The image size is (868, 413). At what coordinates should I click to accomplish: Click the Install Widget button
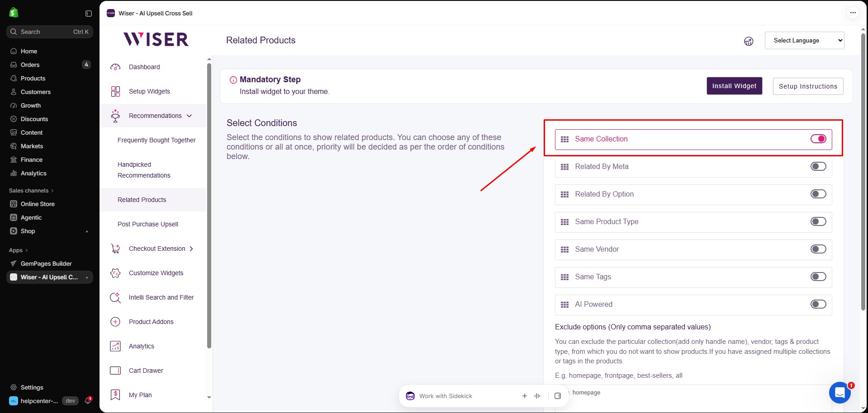[x=734, y=86]
